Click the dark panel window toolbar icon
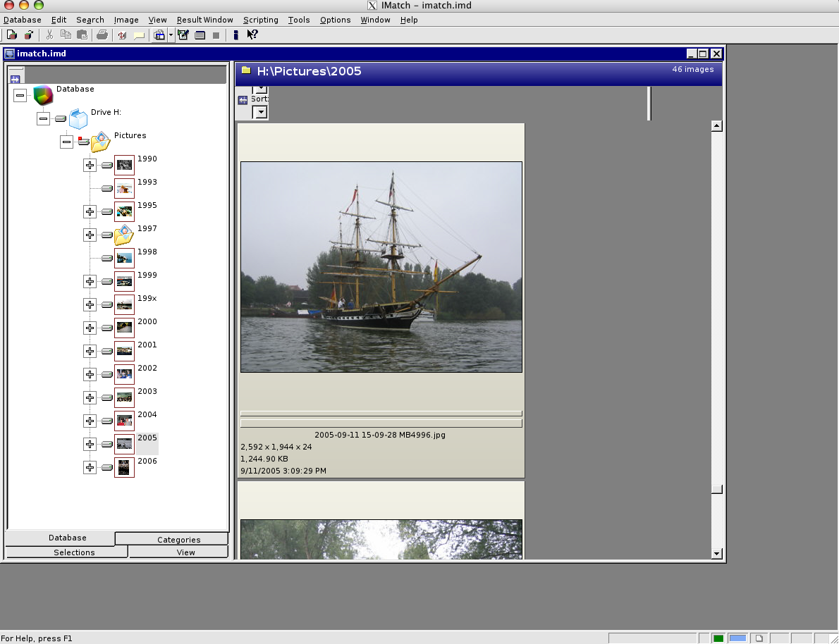 click(x=200, y=35)
